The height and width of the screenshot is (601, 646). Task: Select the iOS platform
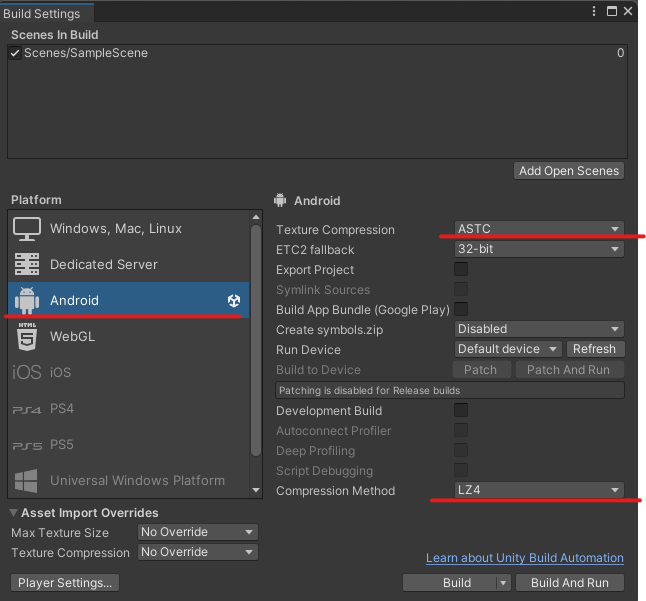(x=129, y=372)
